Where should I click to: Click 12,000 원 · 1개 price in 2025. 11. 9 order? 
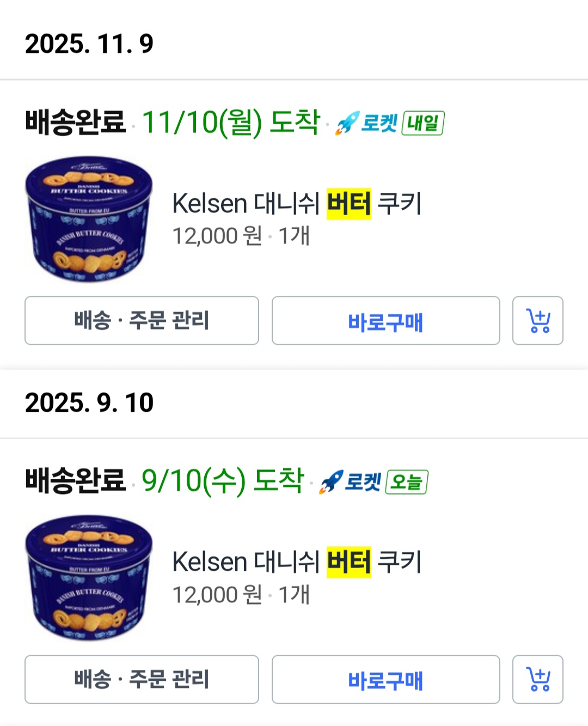pyautogui.click(x=241, y=236)
